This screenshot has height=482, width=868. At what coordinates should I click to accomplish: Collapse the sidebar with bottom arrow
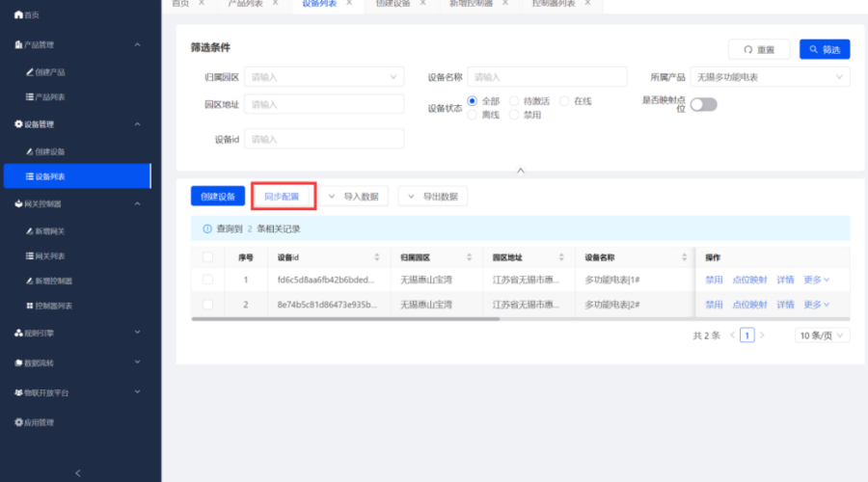click(77, 473)
